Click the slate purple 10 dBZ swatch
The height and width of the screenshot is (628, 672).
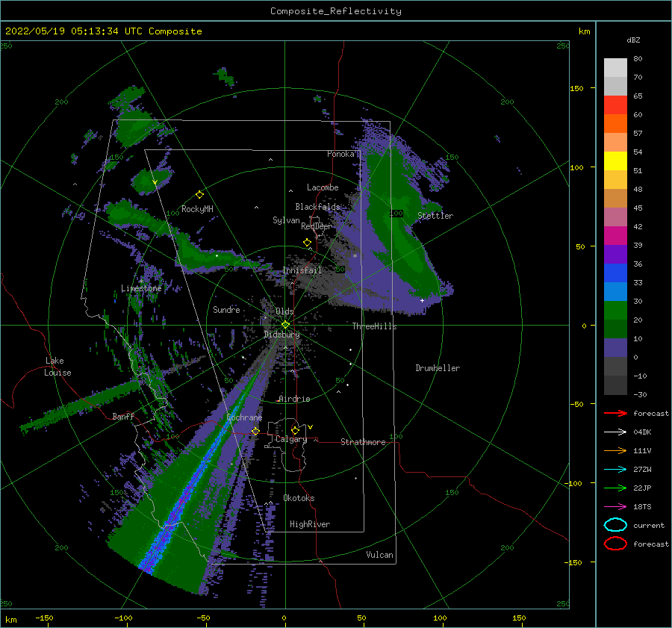click(x=615, y=347)
